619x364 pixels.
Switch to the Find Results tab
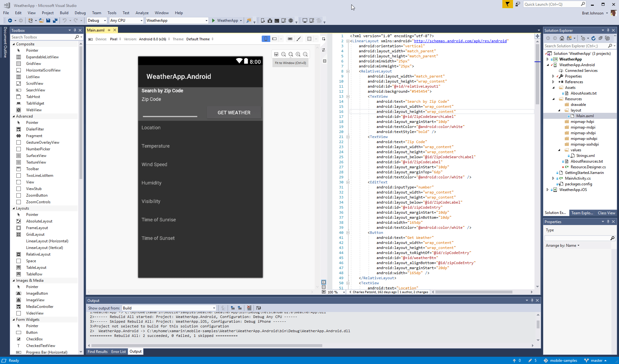[97, 352]
